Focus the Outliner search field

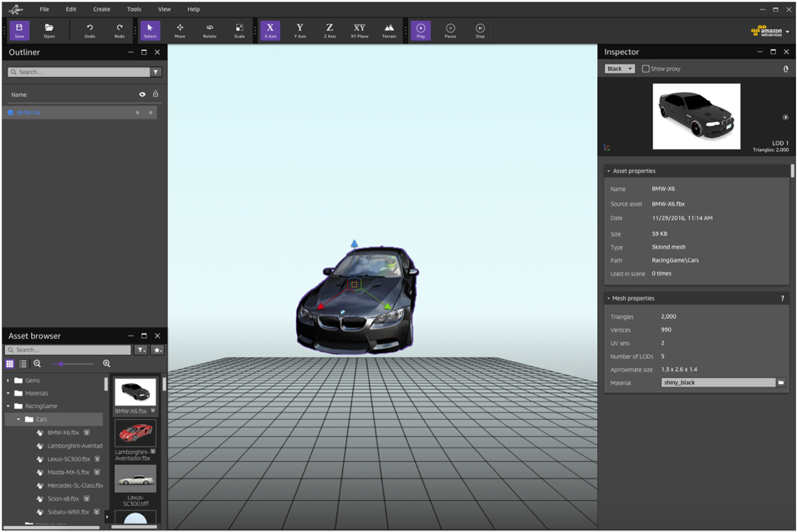79,72
